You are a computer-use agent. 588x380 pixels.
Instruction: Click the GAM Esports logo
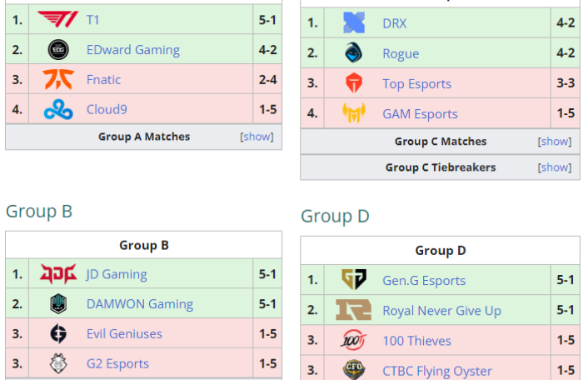[354, 113]
